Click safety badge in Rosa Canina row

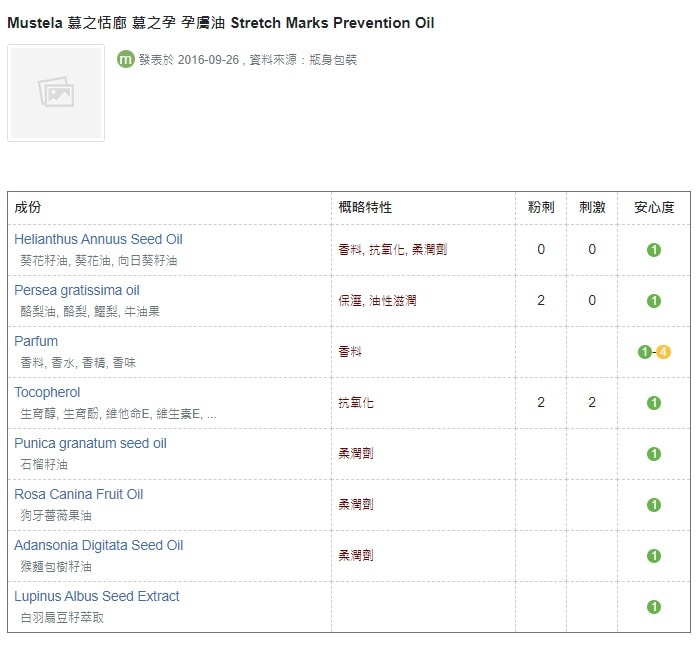(x=654, y=505)
